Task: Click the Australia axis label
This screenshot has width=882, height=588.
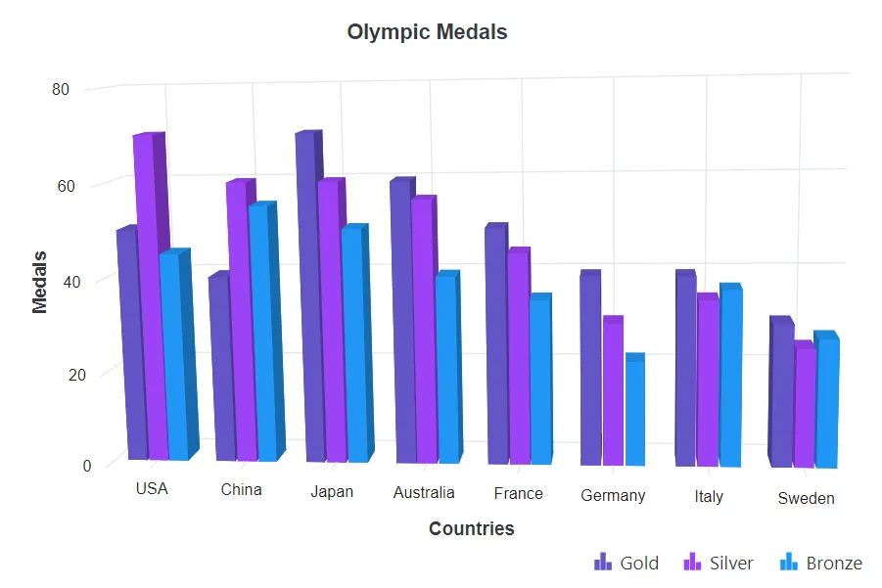Action: point(424,493)
